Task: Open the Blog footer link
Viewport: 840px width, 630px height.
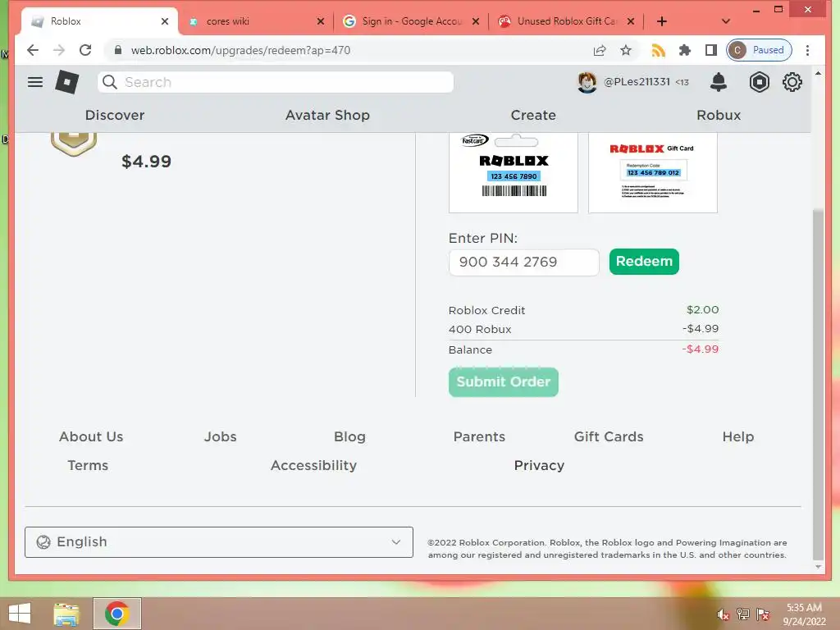Action: click(349, 436)
